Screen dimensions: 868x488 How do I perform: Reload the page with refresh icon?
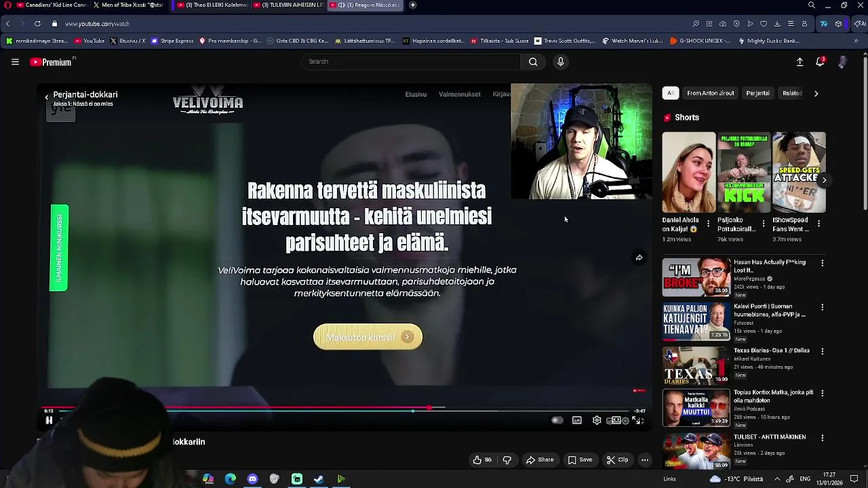point(37,24)
